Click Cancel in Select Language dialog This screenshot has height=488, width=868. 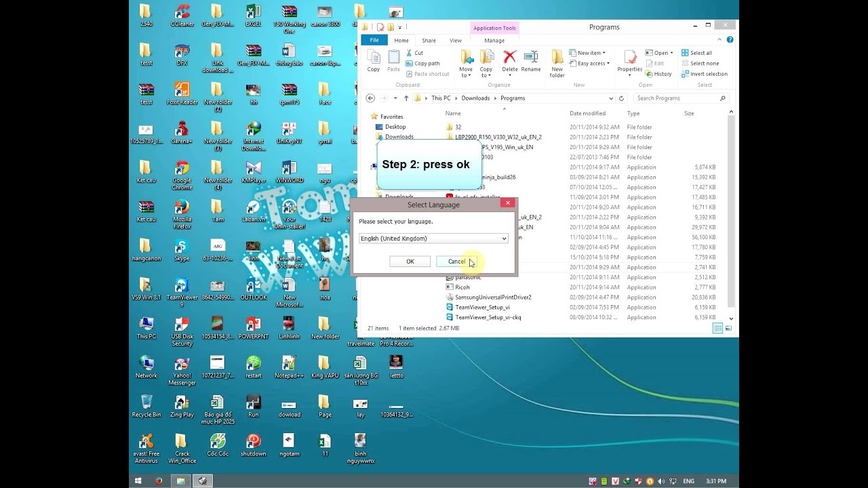(x=456, y=262)
